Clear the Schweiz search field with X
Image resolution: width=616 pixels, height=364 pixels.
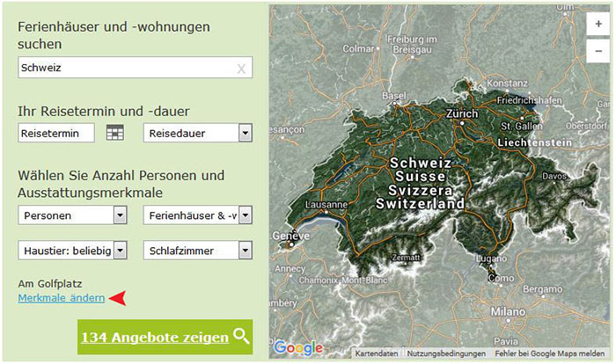(x=241, y=69)
